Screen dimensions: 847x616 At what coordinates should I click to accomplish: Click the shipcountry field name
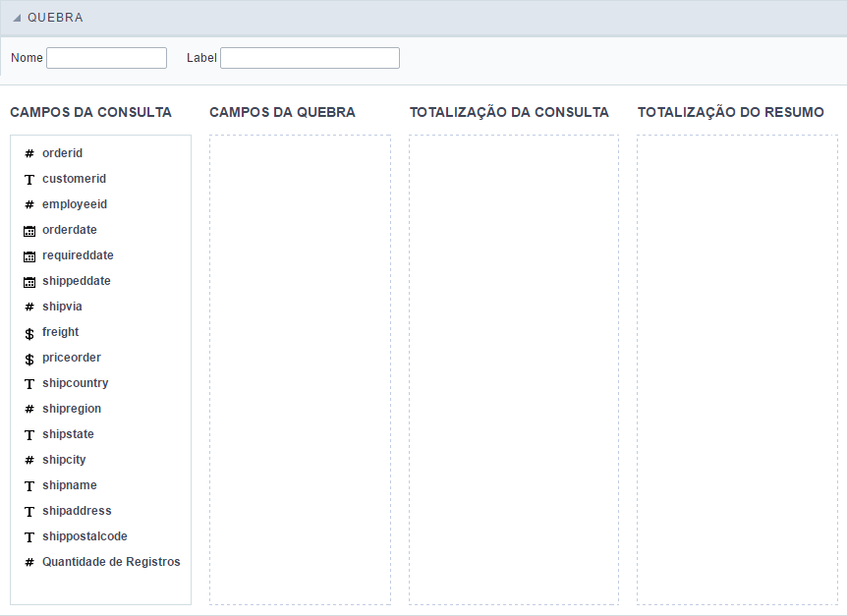(x=75, y=383)
